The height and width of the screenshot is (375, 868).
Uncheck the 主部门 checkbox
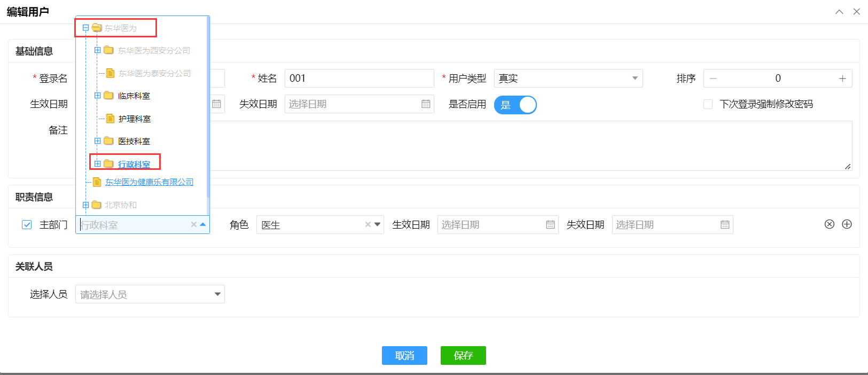pos(27,225)
